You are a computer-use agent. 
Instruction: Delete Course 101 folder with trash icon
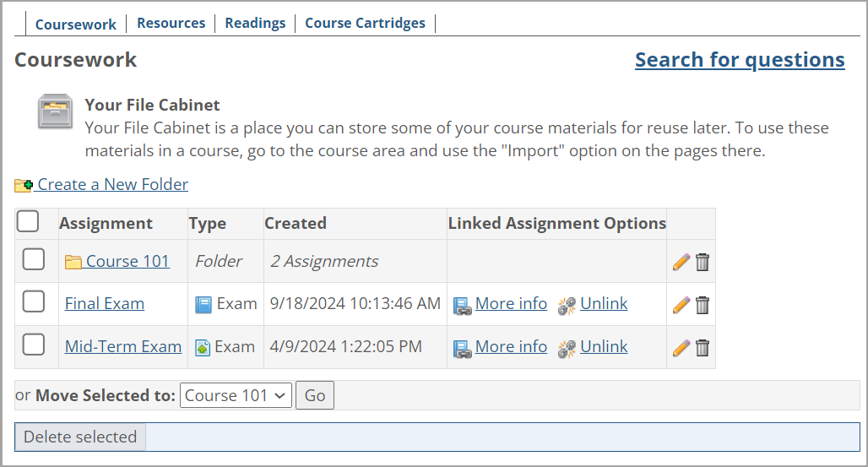point(703,262)
